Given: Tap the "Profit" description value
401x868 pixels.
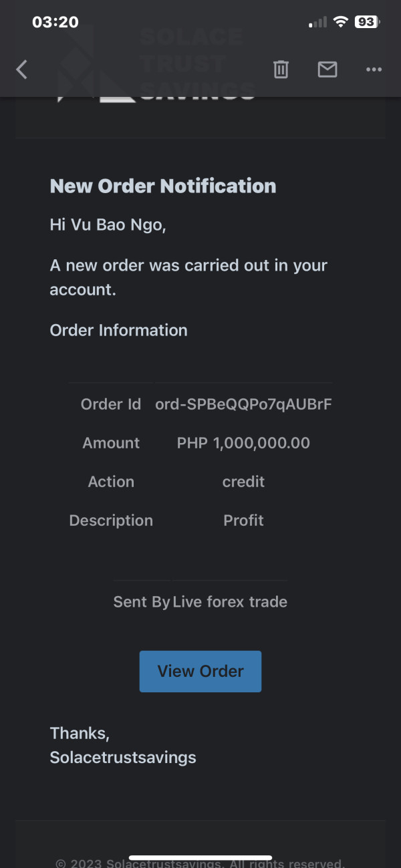Looking at the screenshot, I should click(243, 521).
